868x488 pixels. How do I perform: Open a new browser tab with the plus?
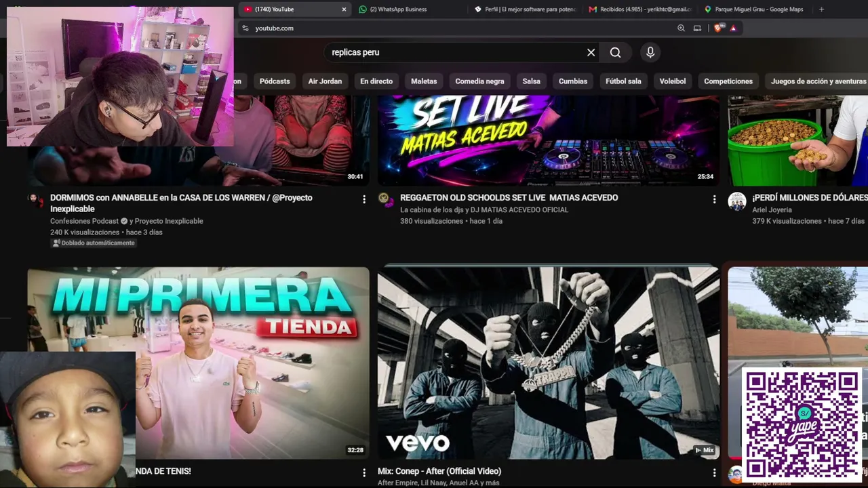(821, 9)
